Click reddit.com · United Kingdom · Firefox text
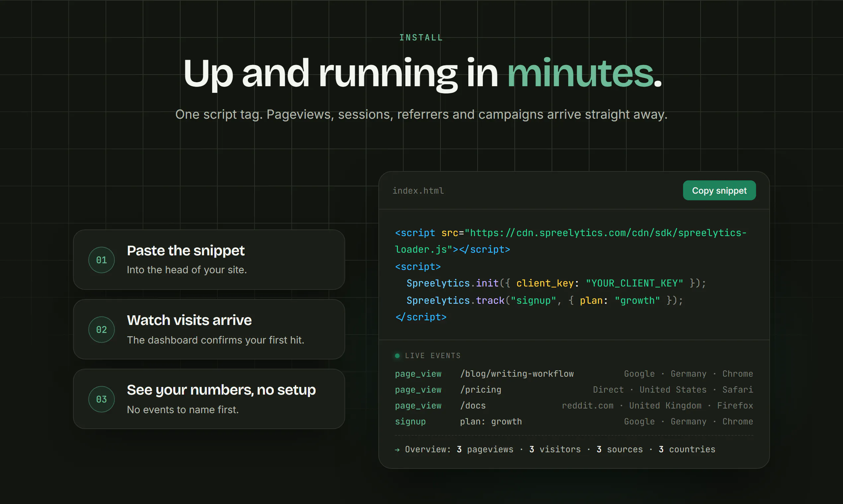The image size is (843, 504). click(657, 406)
